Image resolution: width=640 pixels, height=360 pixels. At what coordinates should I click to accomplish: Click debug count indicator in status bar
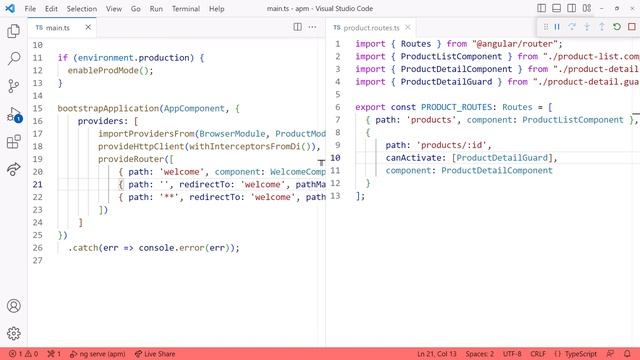pos(53,354)
